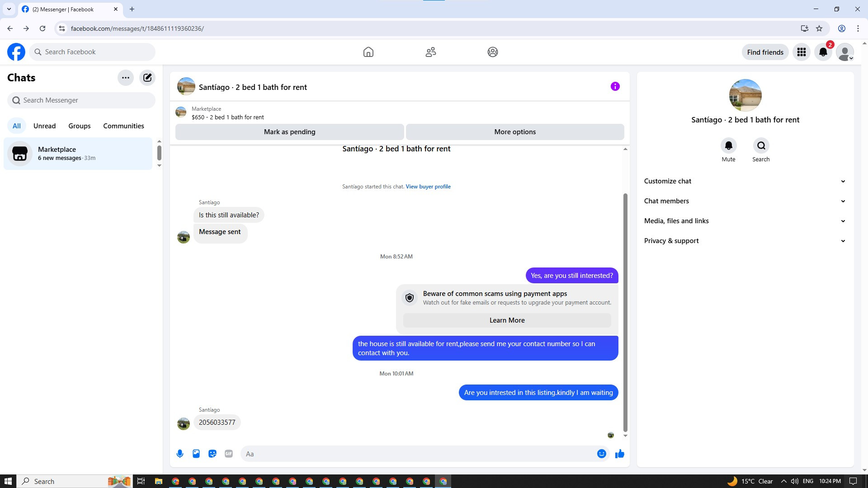The image size is (868, 488).
Task: Click the conversation scrollbar thumb
Action: 625,313
